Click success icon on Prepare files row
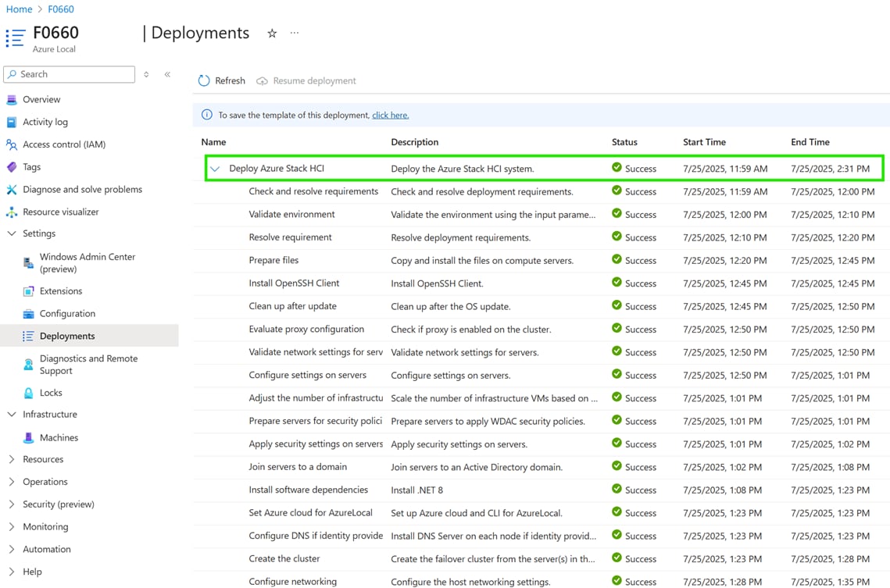Image resolution: width=890 pixels, height=588 pixels. (x=617, y=259)
